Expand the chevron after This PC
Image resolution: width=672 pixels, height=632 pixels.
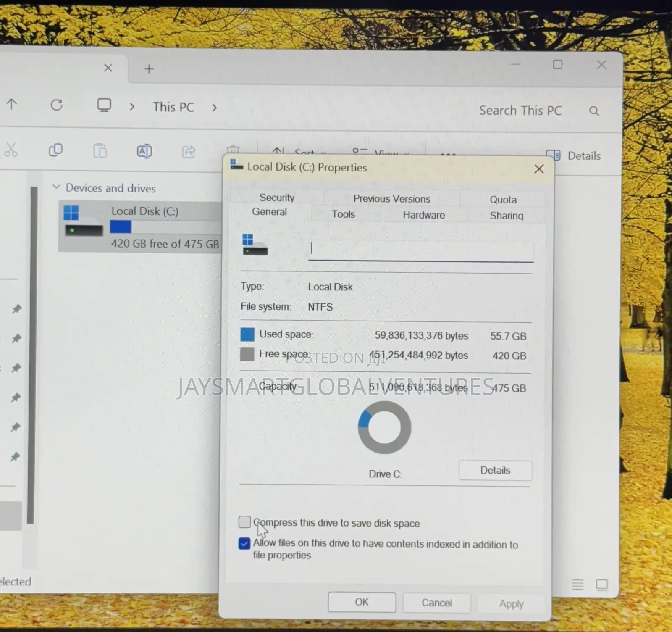(215, 108)
